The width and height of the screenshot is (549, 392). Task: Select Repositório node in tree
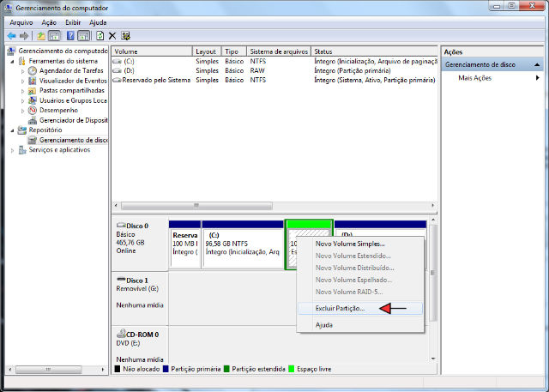[45, 130]
